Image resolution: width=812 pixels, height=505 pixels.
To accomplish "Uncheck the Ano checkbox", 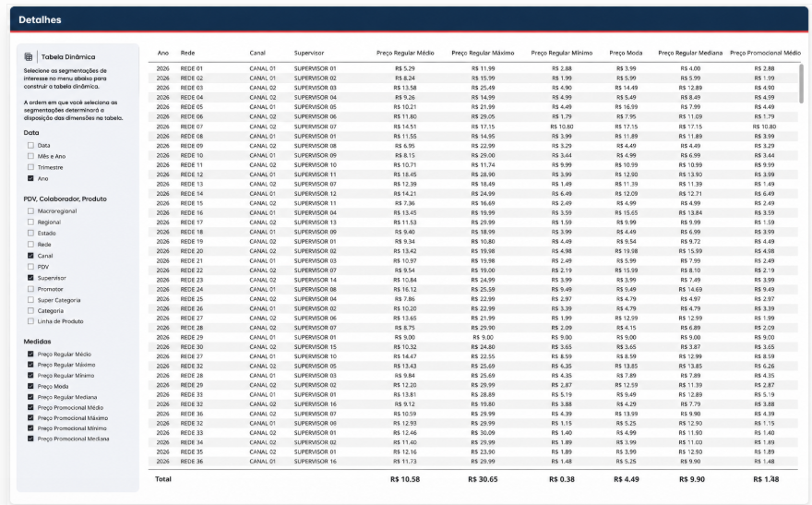I will click(x=30, y=178).
